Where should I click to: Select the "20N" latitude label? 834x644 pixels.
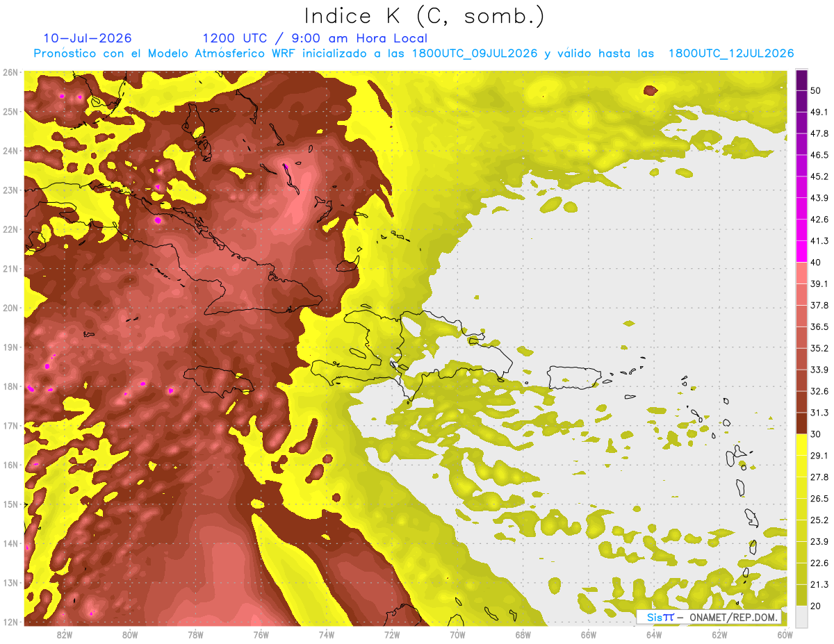10,308
